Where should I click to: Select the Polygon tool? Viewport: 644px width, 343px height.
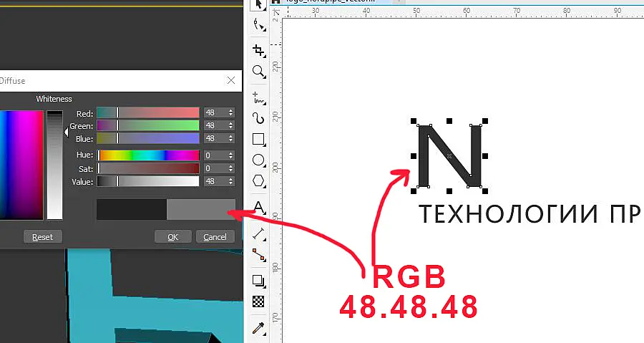258,180
